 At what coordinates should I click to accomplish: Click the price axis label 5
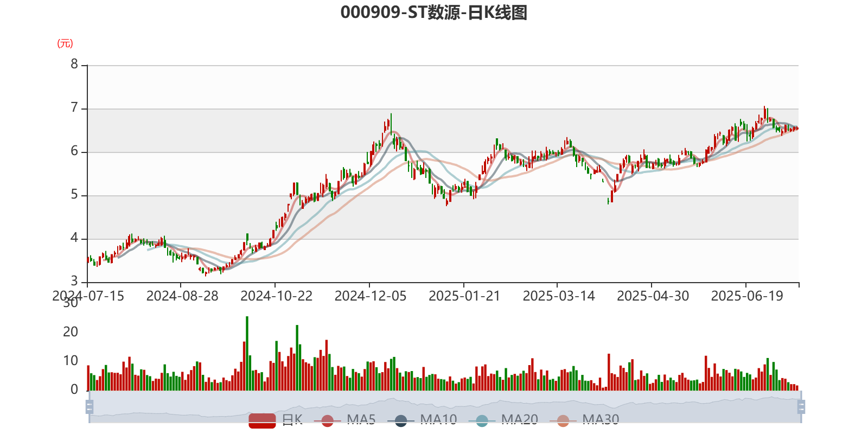[74, 195]
